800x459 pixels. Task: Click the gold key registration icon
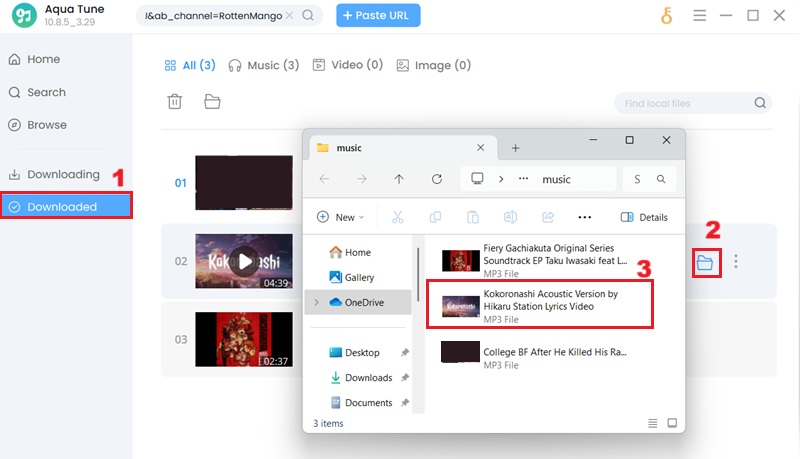click(x=667, y=16)
